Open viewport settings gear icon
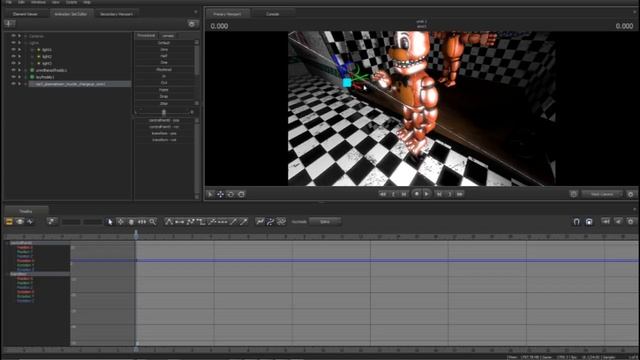Viewport: 640px width, 360px height. [630, 194]
